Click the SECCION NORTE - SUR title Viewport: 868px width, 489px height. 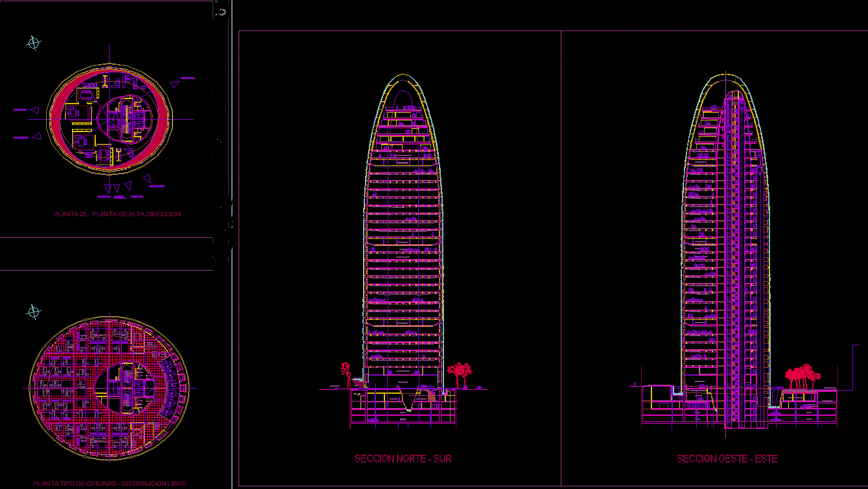tap(403, 459)
